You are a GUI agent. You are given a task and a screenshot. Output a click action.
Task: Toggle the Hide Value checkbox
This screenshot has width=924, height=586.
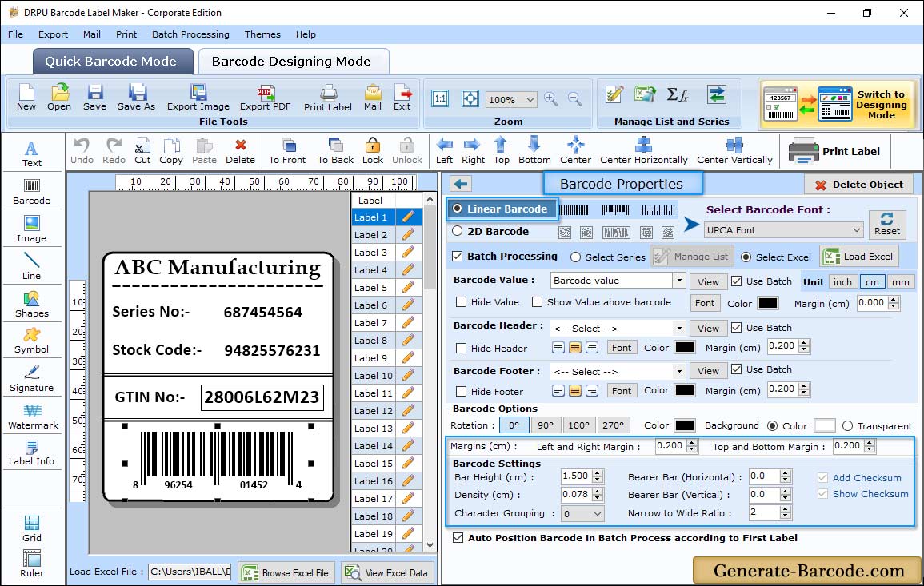(x=462, y=302)
